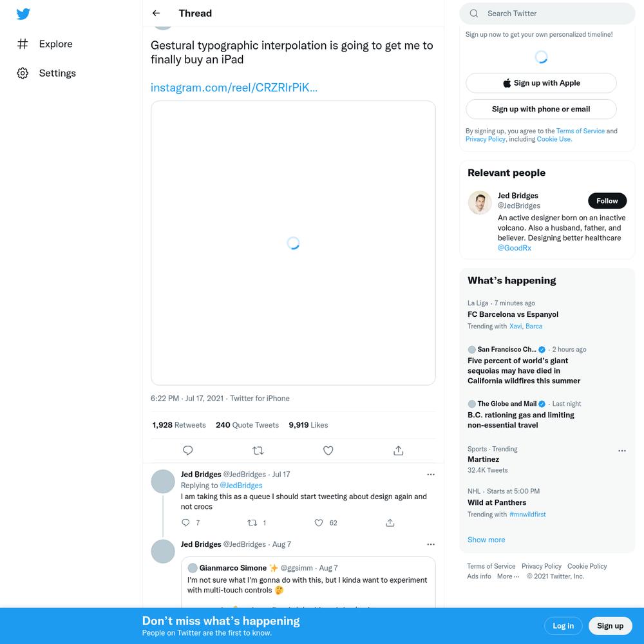Open more options on Jul 17 reply

pos(430,475)
